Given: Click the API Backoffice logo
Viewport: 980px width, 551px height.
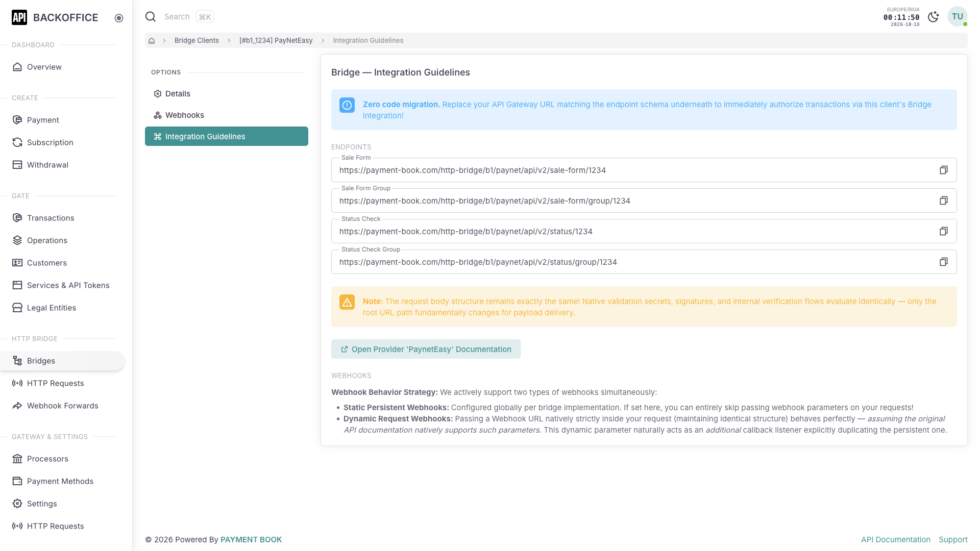Looking at the screenshot, I should [x=55, y=17].
